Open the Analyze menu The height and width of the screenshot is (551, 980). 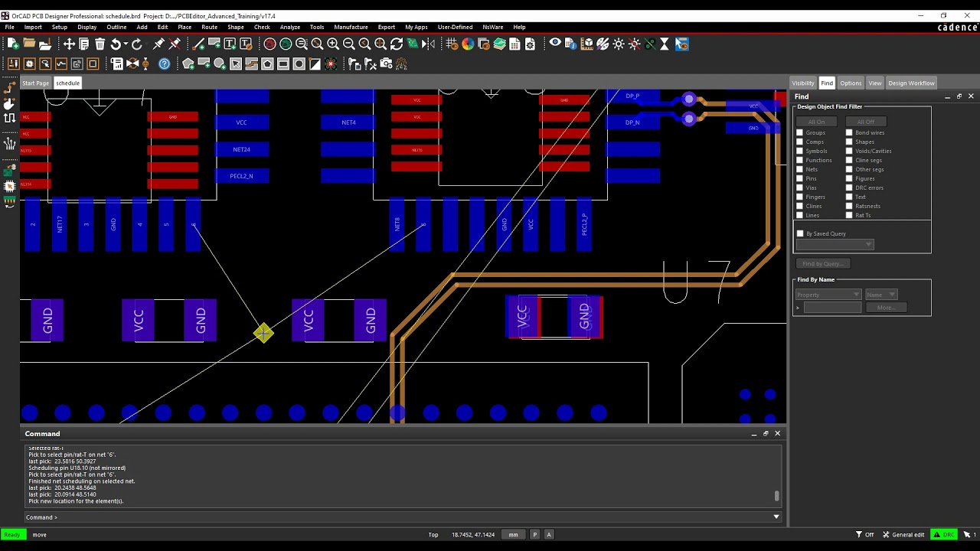coord(290,27)
